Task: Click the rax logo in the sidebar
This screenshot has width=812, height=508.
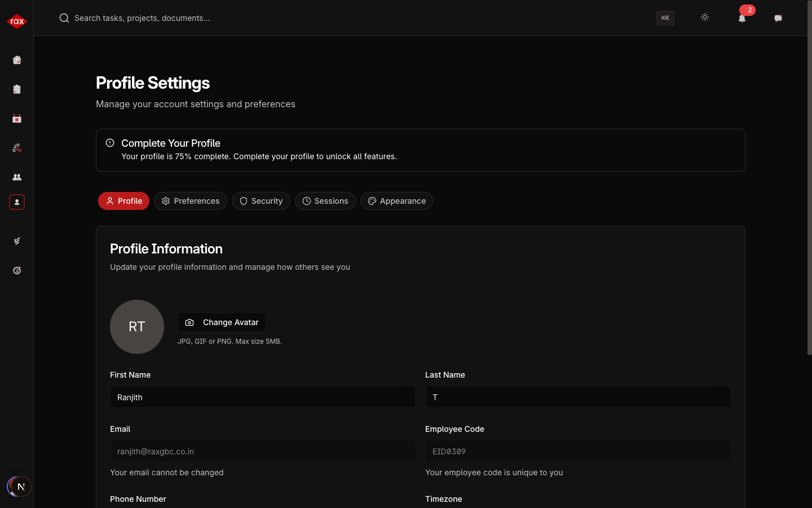Action: point(17,21)
